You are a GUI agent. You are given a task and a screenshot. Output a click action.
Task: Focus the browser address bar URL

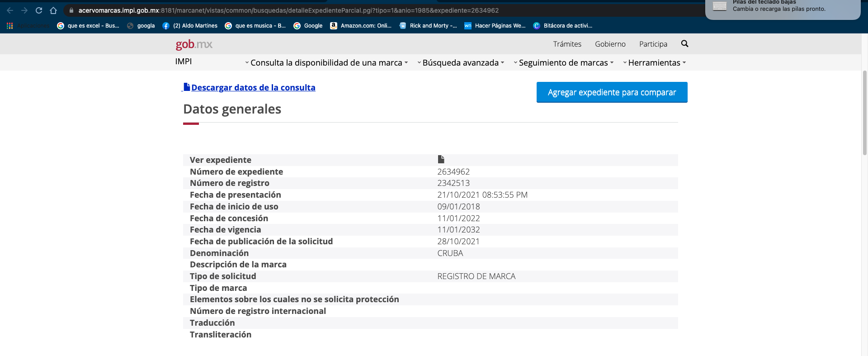point(288,10)
